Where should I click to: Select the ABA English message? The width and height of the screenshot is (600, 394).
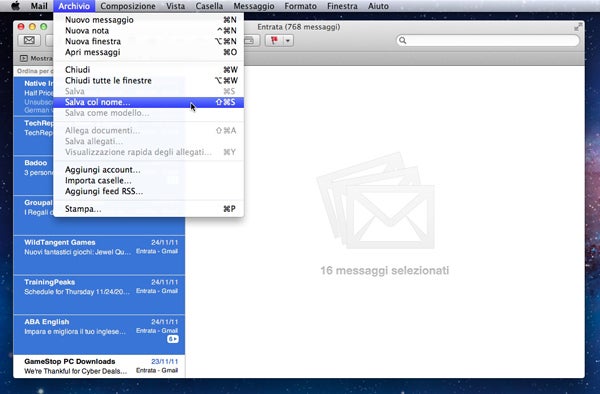(99, 334)
